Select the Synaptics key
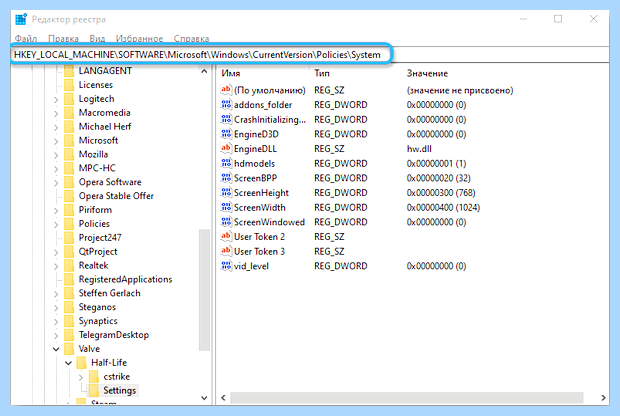The image size is (620, 416). (x=98, y=321)
